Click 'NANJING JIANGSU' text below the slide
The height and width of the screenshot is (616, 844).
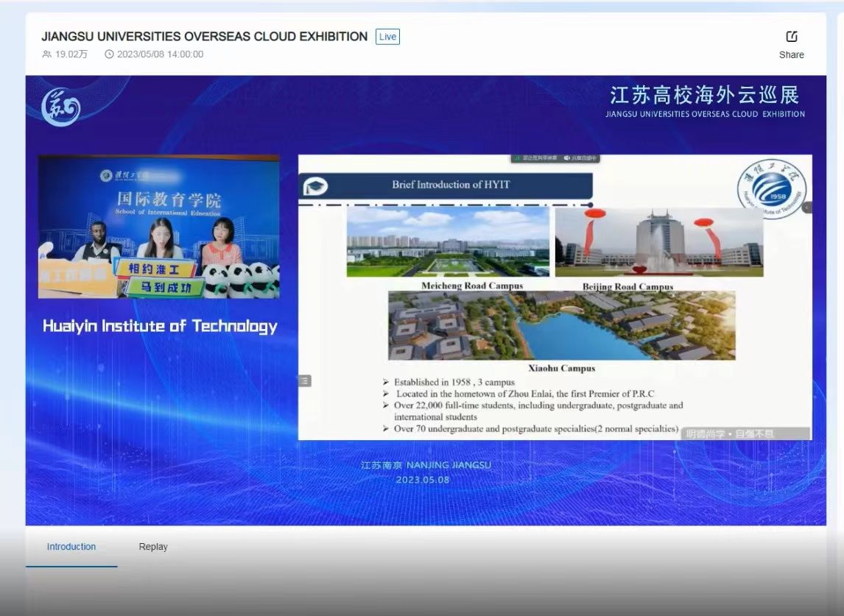point(449,465)
